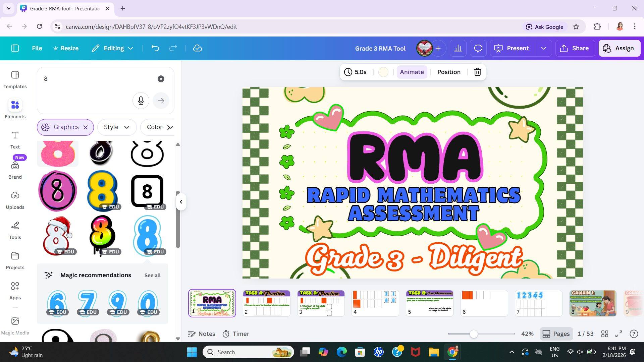
Task: Submit search with arrow button
Action: point(161,101)
